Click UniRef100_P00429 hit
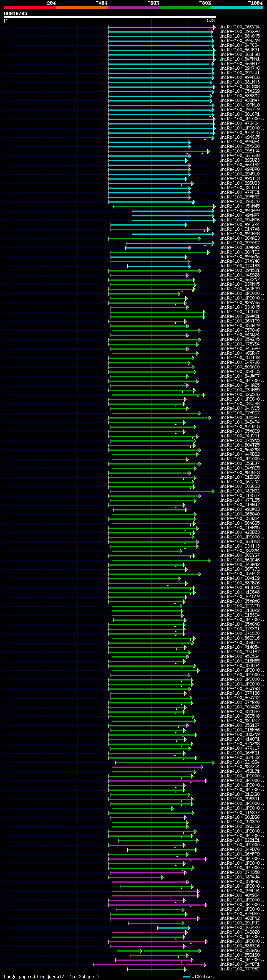Screen dimensions: 267x980 click(239, 707)
